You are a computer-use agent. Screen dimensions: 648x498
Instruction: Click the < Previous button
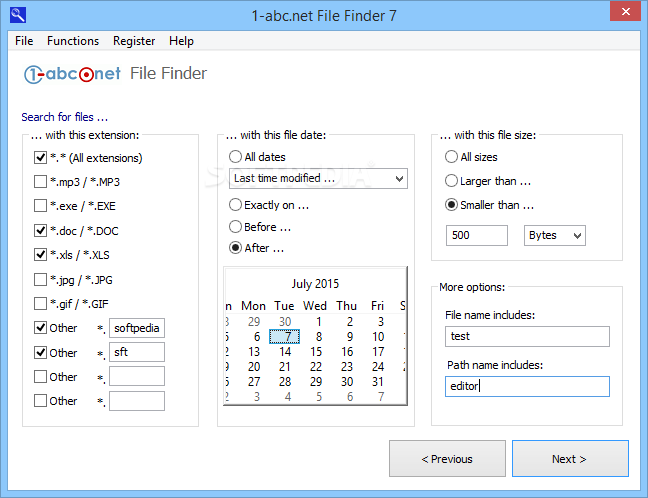click(x=447, y=459)
